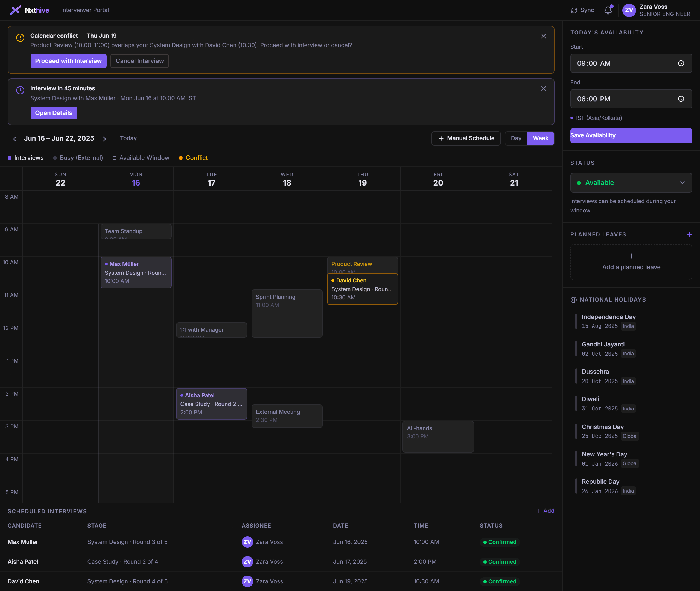Click the interview reminder clock icon
The width and height of the screenshot is (700, 591).
[20, 90]
